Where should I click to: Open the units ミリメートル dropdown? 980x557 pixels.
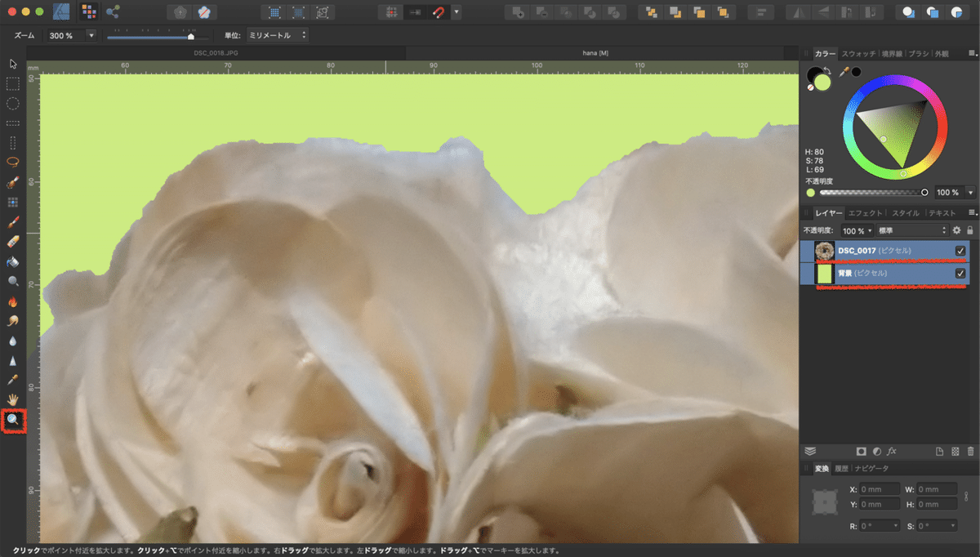point(277,36)
